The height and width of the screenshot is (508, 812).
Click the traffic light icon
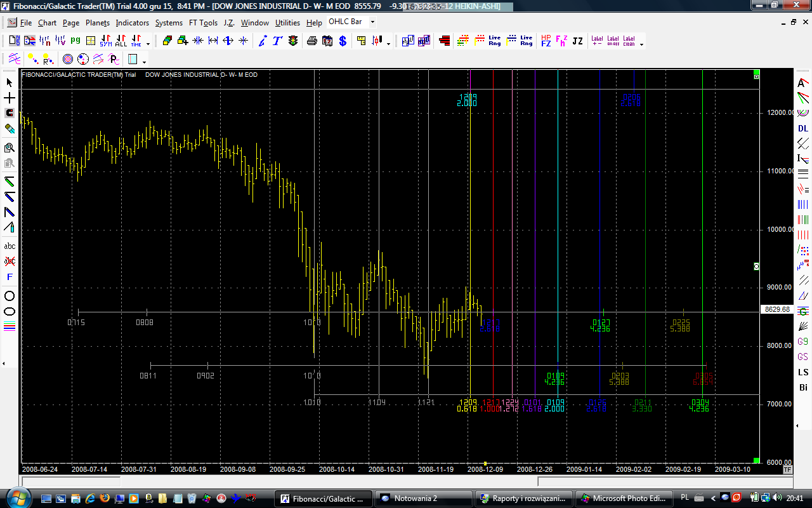click(292, 41)
